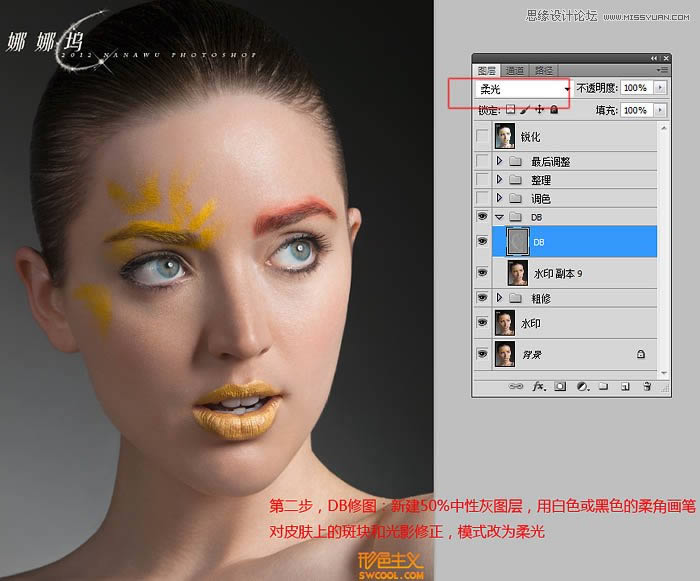The height and width of the screenshot is (581, 700).
Task: Open the 不透明度 opacity slider arrow
Action: [x=659, y=88]
